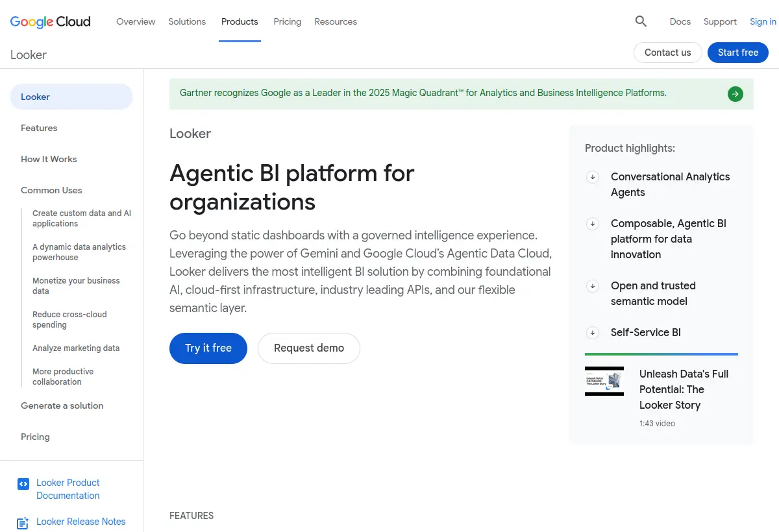The image size is (779, 532).
Task: Open the Looker Story video thumbnail
Action: coord(604,381)
